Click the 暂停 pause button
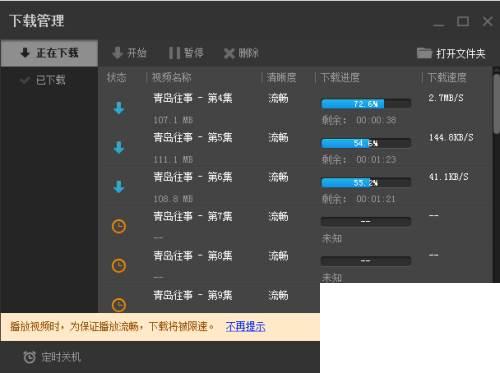 coord(186,53)
